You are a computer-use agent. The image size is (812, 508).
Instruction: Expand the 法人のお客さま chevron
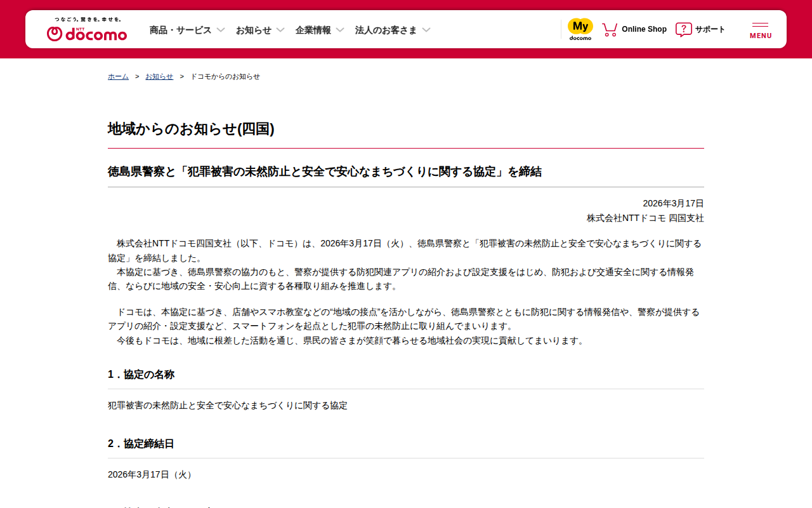point(426,30)
